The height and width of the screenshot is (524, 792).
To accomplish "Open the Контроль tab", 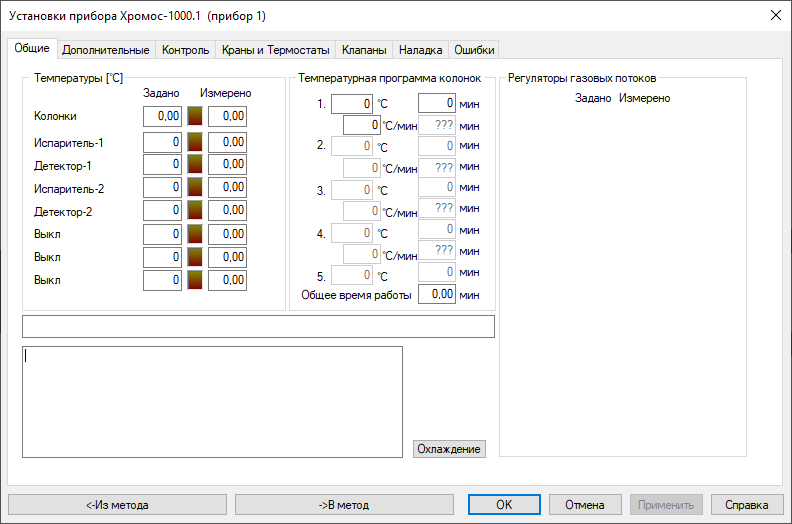I will click(x=185, y=50).
